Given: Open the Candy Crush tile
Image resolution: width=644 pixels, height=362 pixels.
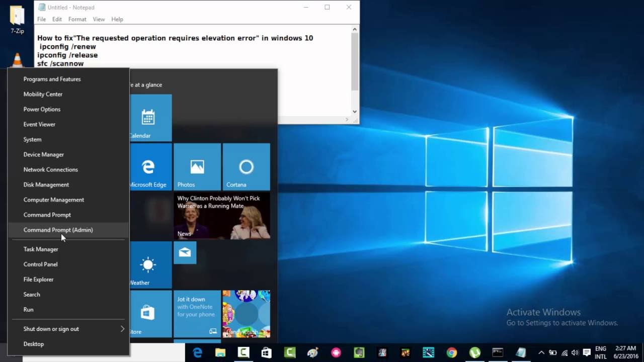Looking at the screenshot, I should click(x=246, y=314).
